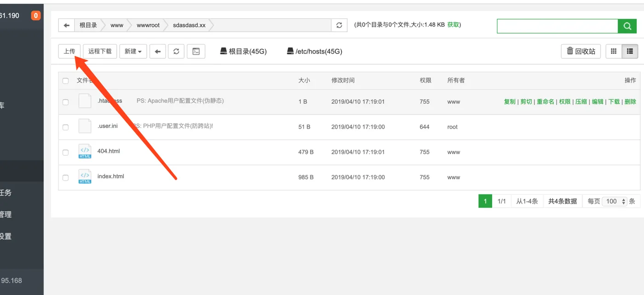
Task: Click root owner of .user.ini
Action: click(x=453, y=127)
